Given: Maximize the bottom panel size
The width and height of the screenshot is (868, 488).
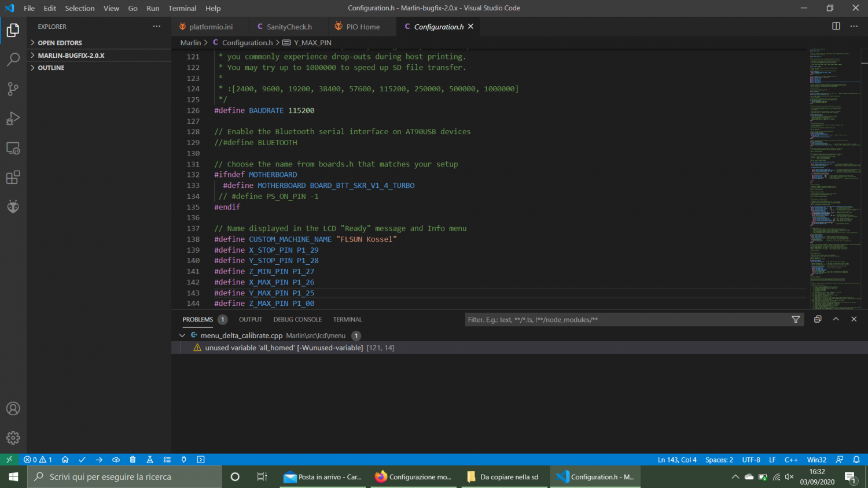Looking at the screenshot, I should [836, 319].
